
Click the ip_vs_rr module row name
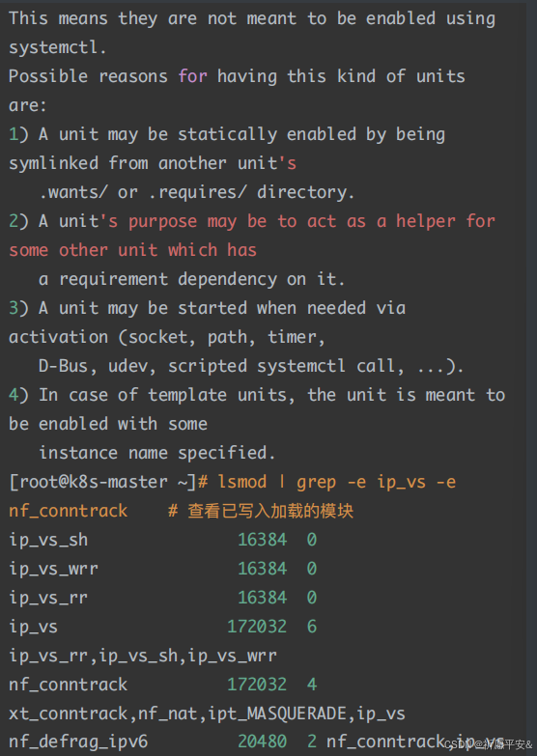(x=48, y=598)
